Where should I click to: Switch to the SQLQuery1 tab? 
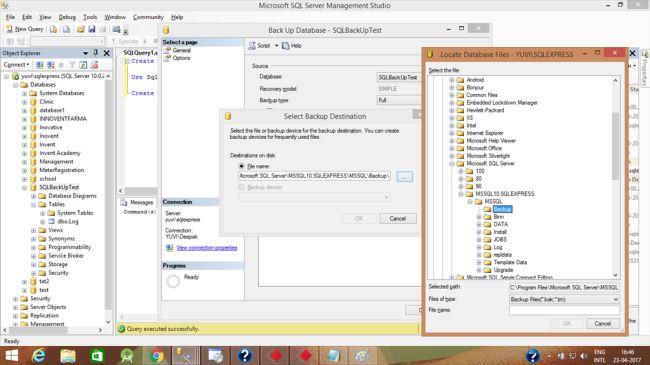pyautogui.click(x=140, y=53)
